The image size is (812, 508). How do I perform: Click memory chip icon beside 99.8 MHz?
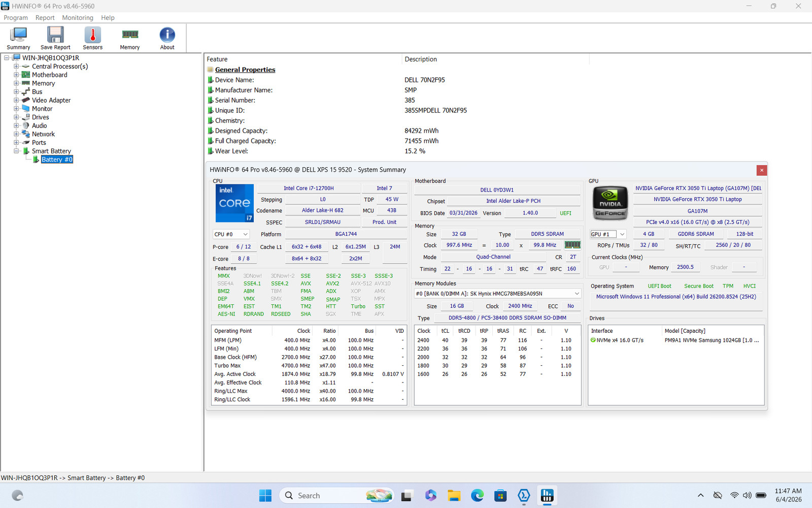pyautogui.click(x=572, y=245)
